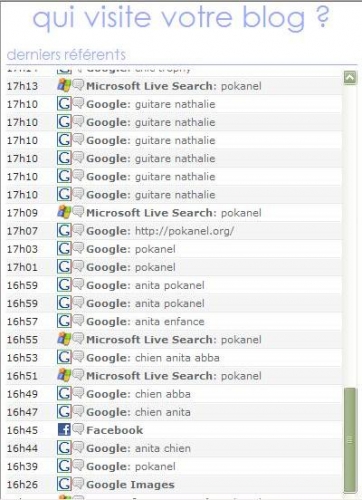Click the Microsoft Live Search icon at 17h13
This screenshot has height=500, width=362.
pyautogui.click(x=64, y=86)
